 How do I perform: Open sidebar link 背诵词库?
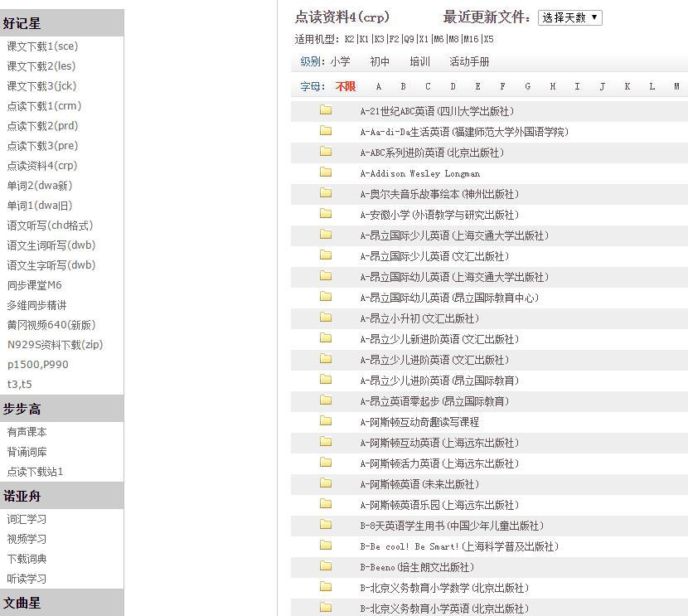pos(27,452)
